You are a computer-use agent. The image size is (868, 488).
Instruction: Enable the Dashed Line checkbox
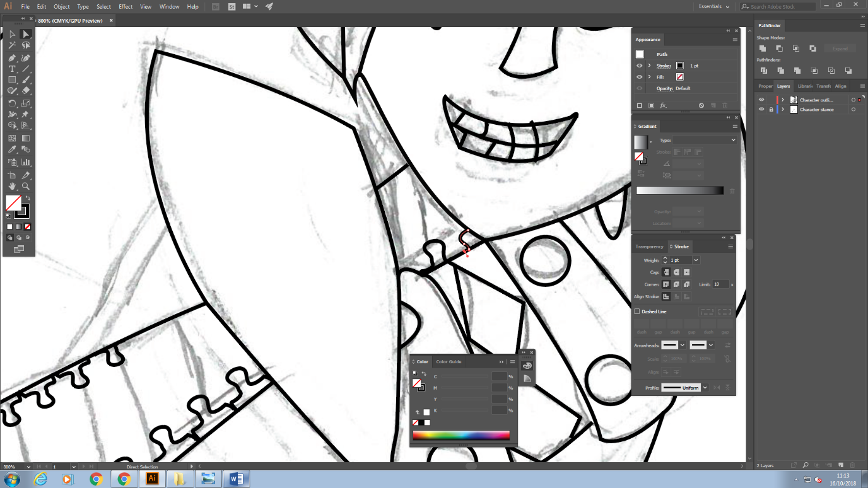click(637, 311)
